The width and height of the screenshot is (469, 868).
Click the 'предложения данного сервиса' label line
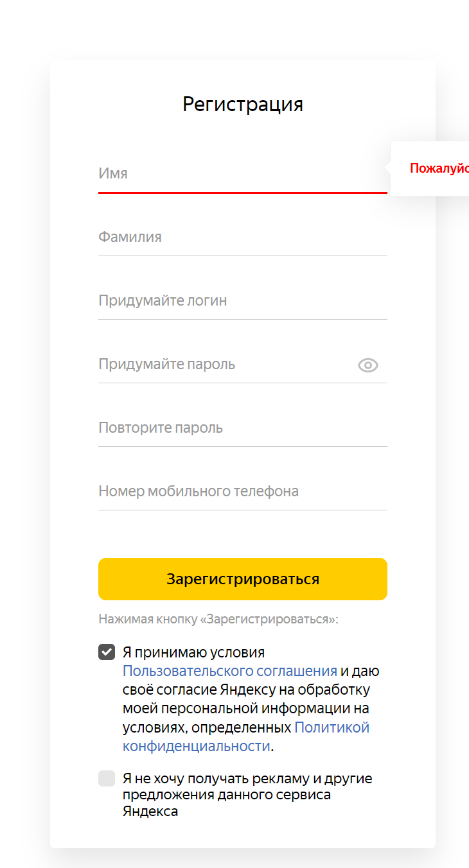coord(227,795)
